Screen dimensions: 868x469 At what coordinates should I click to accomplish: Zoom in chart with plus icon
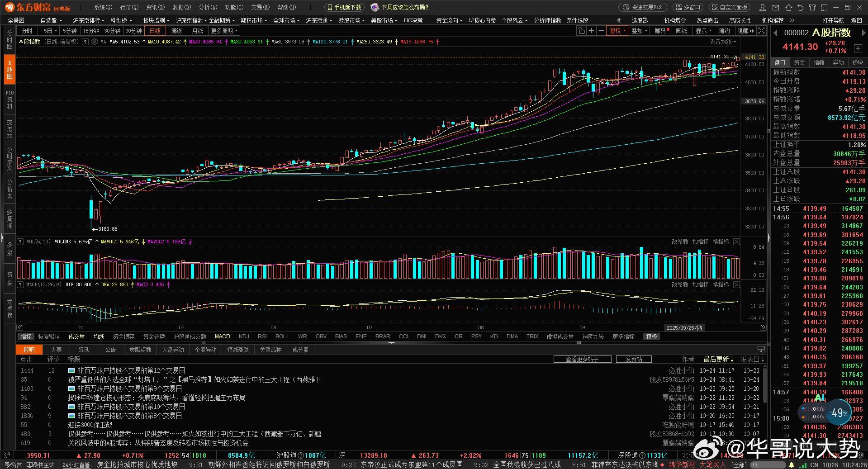(591, 31)
